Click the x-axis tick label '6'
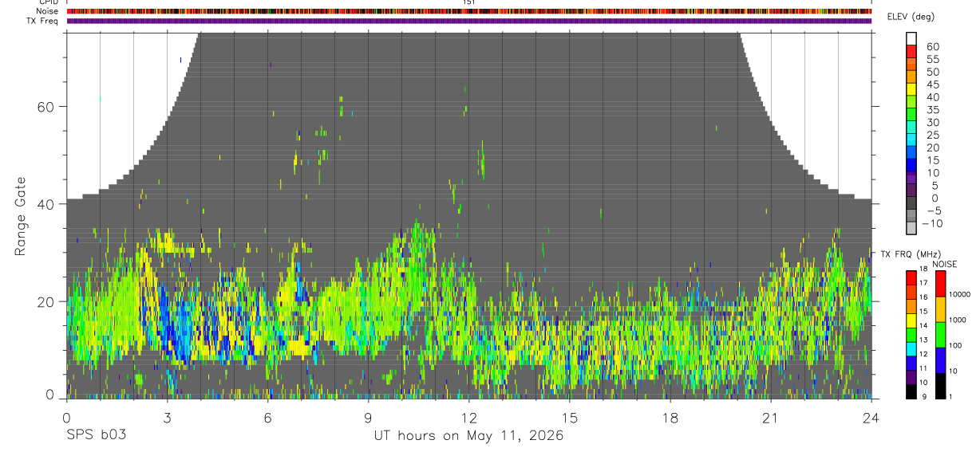The width and height of the screenshot is (980, 452). click(268, 417)
